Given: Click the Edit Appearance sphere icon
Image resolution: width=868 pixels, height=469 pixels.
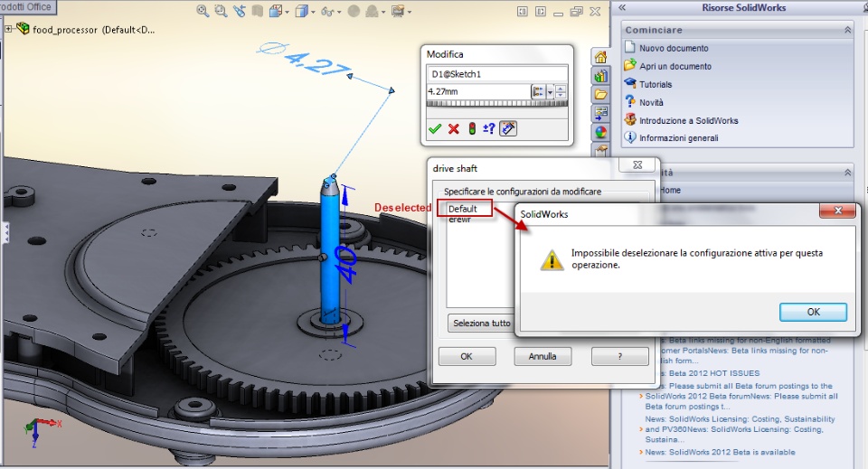Looking at the screenshot, I should 354,11.
